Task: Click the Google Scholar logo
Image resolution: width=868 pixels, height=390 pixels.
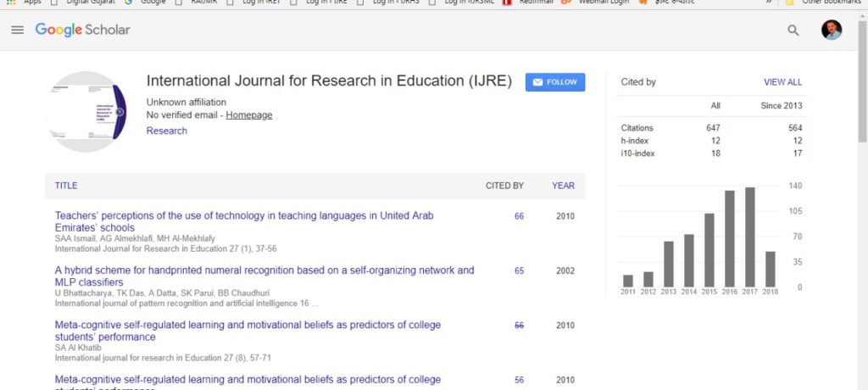Action: click(x=82, y=30)
